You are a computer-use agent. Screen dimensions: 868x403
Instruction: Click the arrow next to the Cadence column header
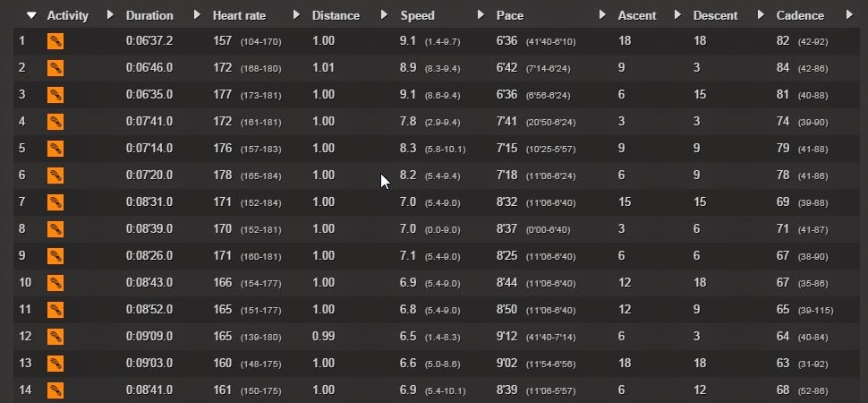point(850,15)
